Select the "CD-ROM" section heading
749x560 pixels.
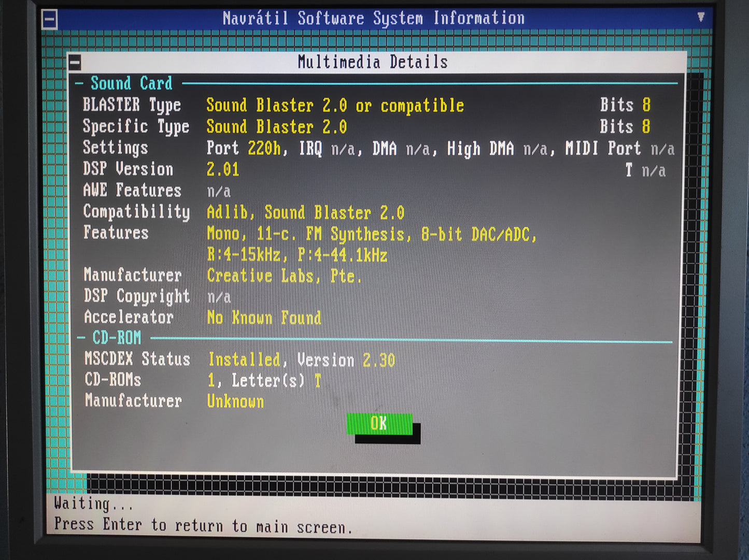pos(117,338)
